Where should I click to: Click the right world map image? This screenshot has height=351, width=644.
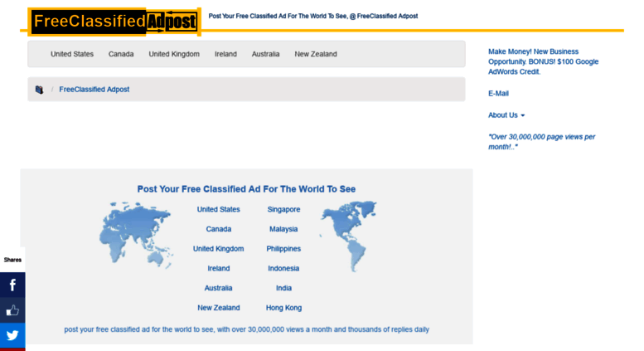tap(348, 233)
